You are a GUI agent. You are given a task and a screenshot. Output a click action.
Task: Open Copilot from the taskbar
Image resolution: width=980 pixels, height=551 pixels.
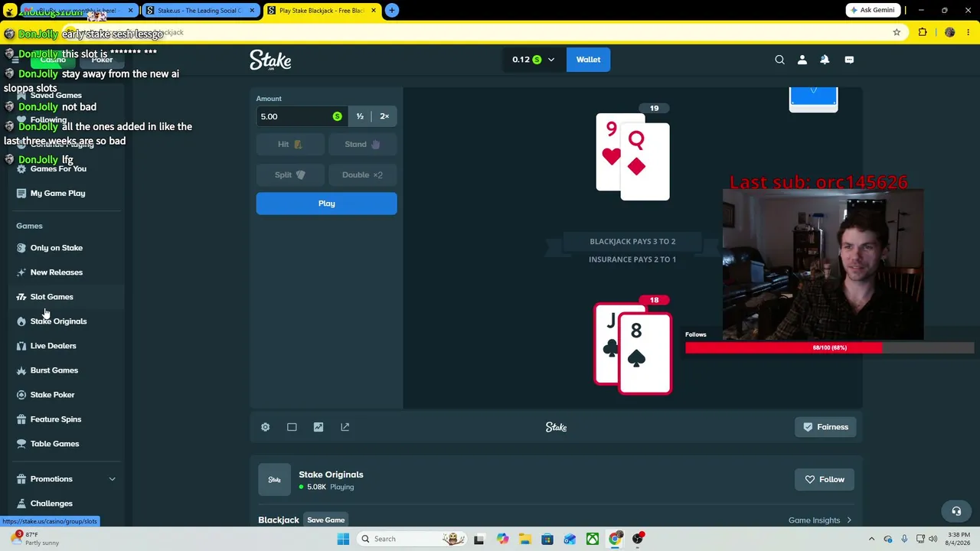502,539
